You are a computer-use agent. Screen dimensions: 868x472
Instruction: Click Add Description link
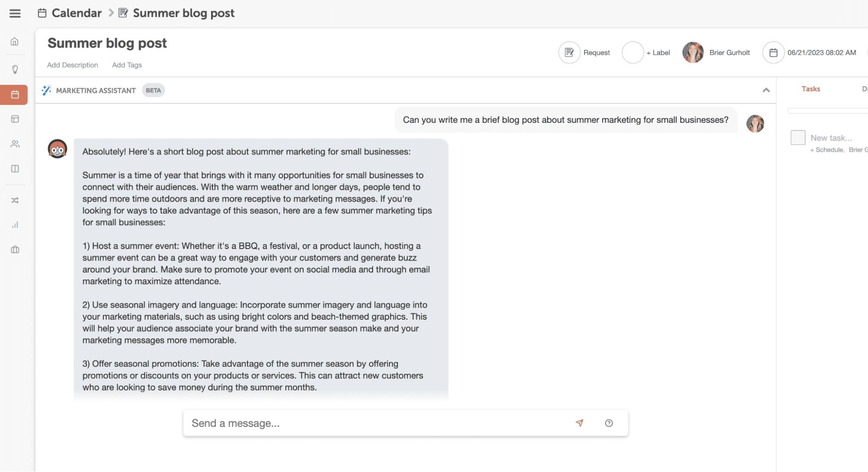(73, 65)
